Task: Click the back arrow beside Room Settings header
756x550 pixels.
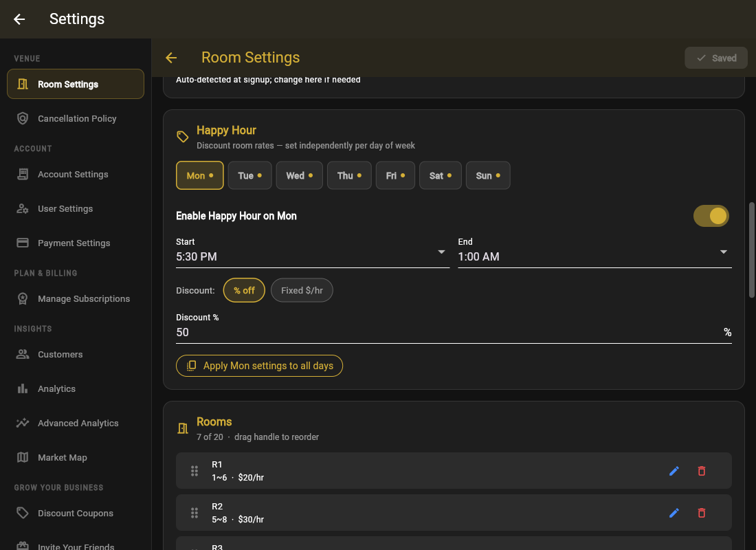Action: click(171, 58)
